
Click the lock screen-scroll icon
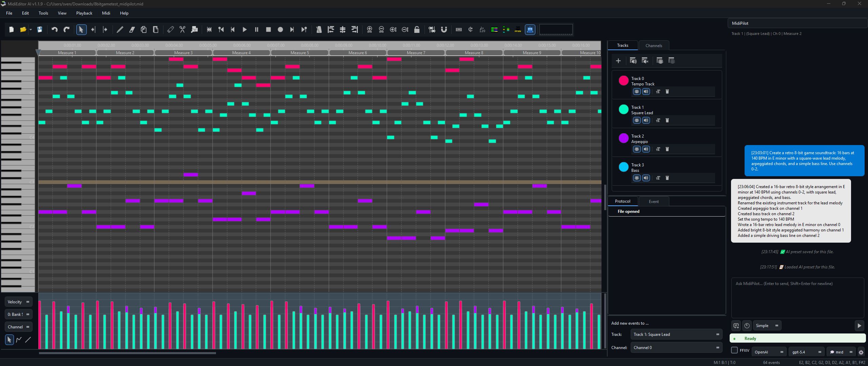pyautogui.click(x=417, y=29)
